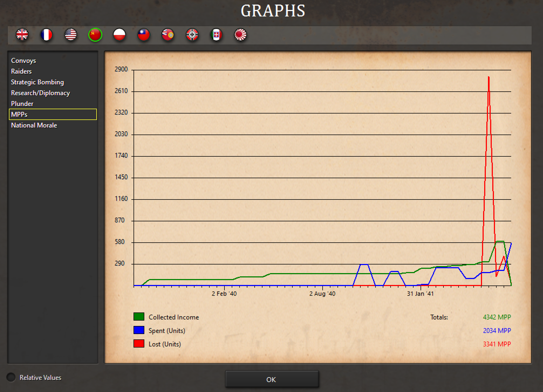Click the Lost (Units) legend label
The image size is (543, 392).
165,344
